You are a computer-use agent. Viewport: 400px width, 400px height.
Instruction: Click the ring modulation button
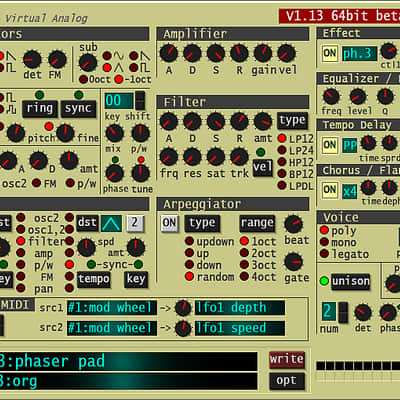coord(40,109)
